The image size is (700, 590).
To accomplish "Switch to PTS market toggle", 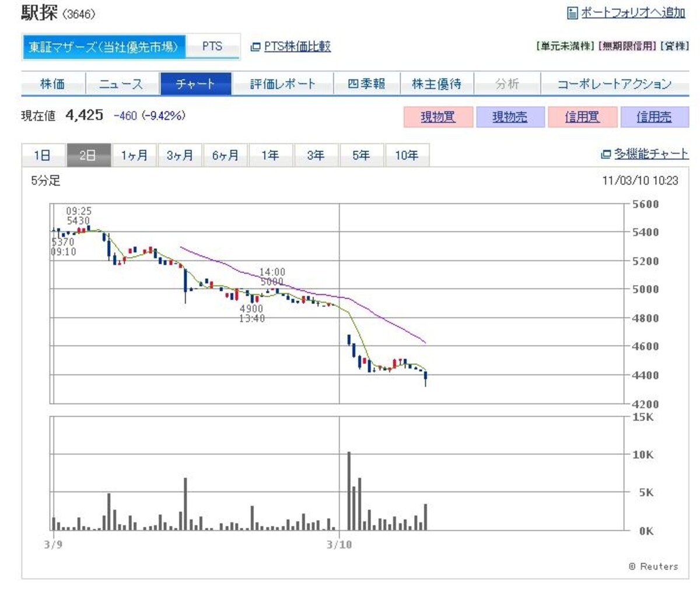I will click(212, 47).
